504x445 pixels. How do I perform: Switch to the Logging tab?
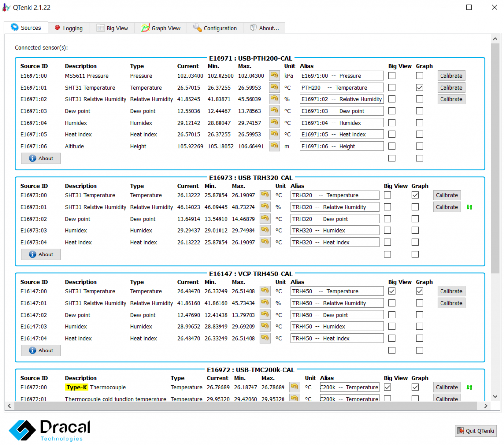[69, 28]
